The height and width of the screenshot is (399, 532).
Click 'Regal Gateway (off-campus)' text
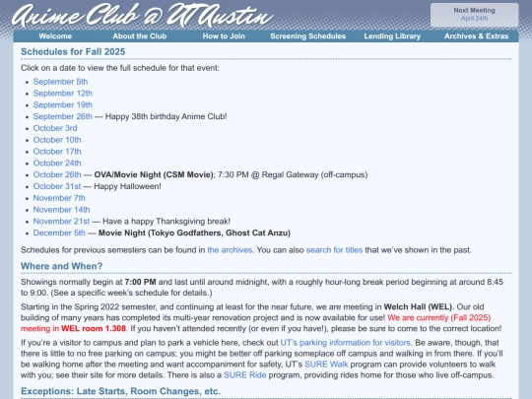[314, 174]
